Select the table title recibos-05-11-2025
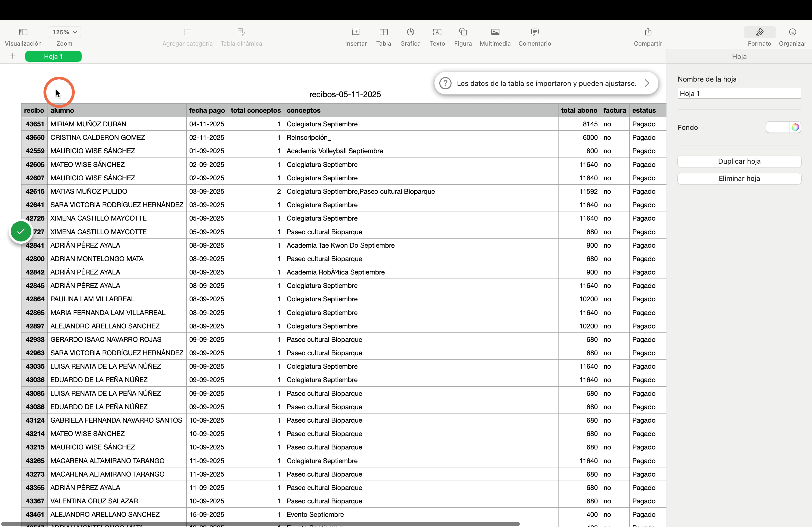The image size is (812, 527). [345, 94]
